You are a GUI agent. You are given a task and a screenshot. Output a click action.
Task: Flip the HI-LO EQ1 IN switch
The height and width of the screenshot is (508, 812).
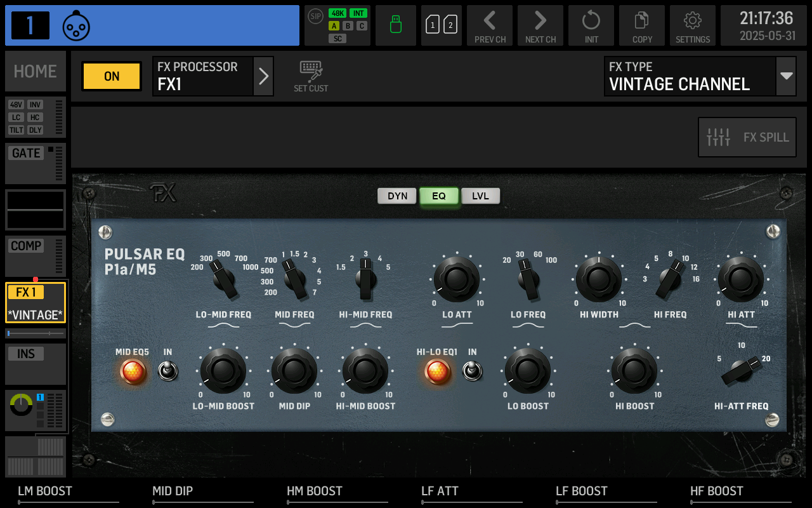pos(472,371)
